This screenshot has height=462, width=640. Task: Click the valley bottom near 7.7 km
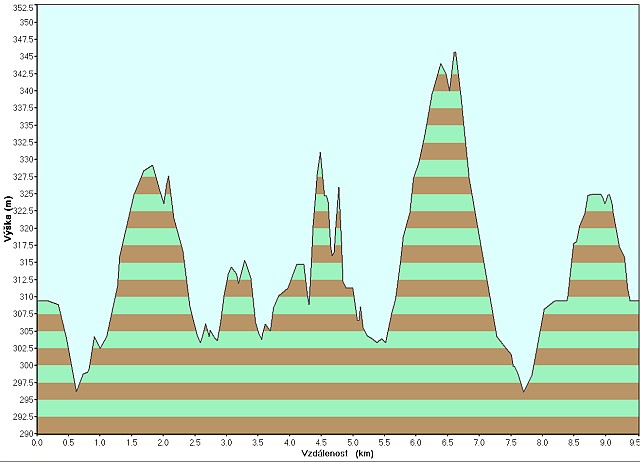coord(523,390)
